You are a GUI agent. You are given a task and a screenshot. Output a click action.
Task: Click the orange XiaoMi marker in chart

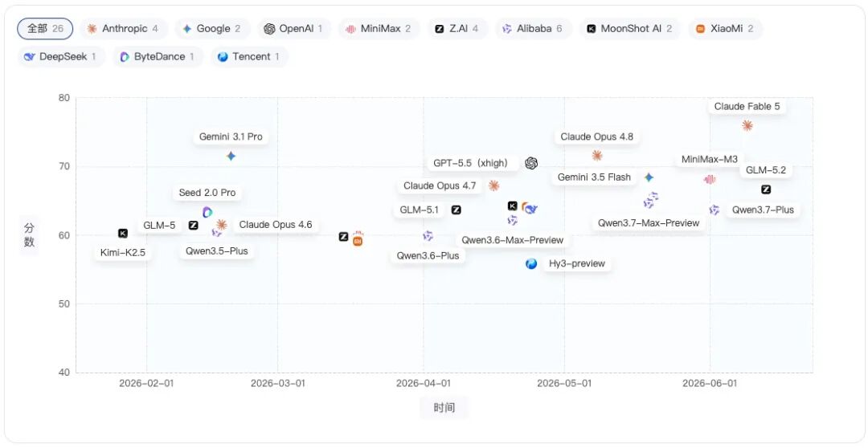point(358,241)
